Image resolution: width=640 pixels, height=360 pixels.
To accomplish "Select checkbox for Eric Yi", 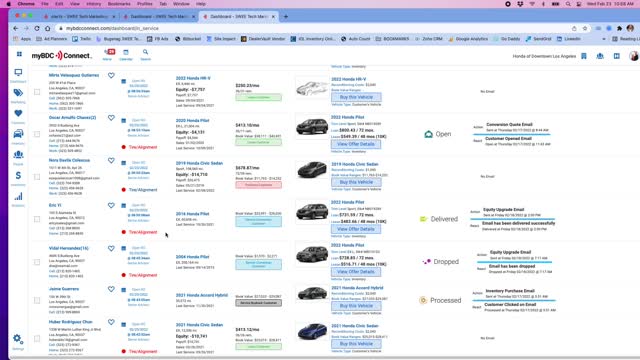I will tap(37, 219).
